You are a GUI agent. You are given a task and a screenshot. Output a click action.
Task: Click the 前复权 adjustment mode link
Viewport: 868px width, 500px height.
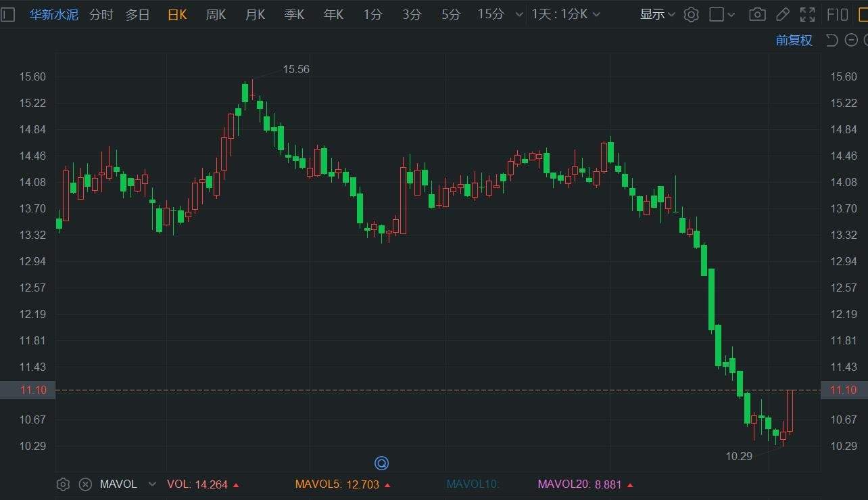click(x=794, y=41)
